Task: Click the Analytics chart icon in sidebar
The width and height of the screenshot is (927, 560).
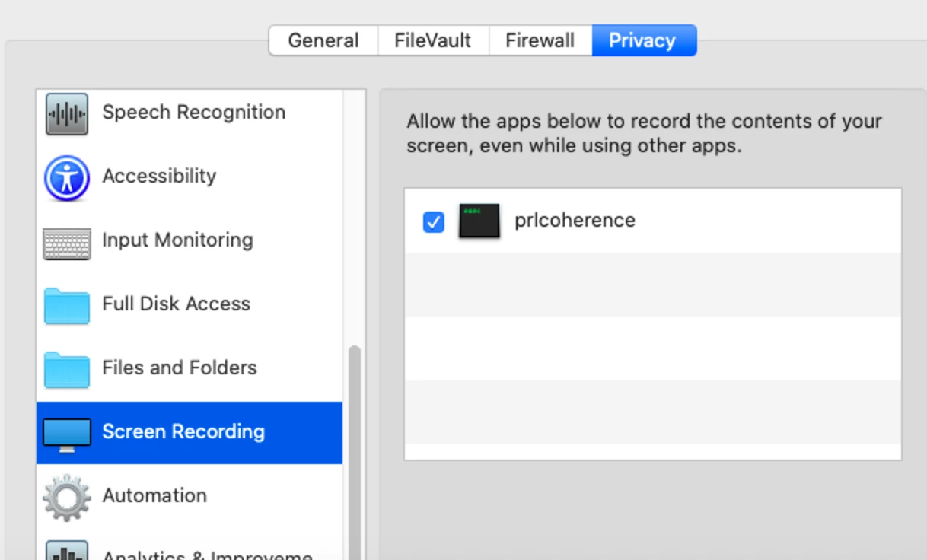Action: (x=67, y=551)
